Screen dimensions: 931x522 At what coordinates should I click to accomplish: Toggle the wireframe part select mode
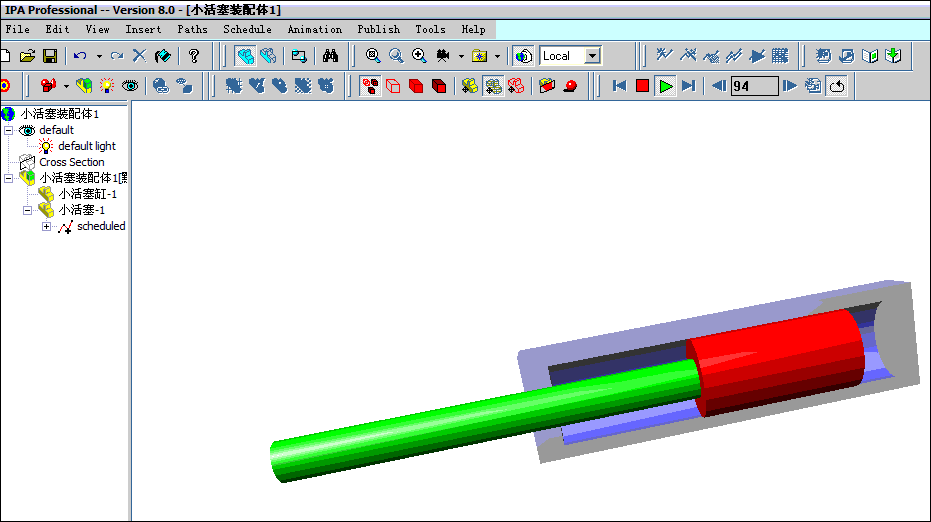[x=268, y=56]
